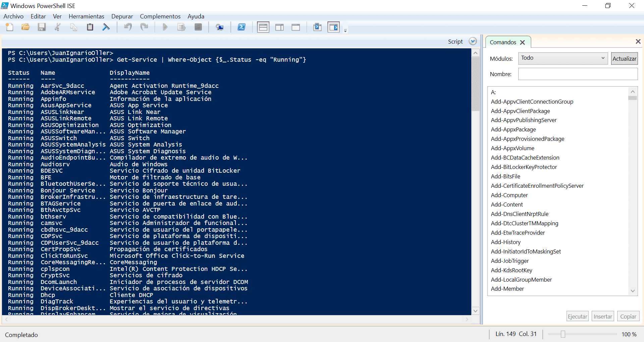
Task: Click the Ejecutar button
Action: click(x=577, y=317)
